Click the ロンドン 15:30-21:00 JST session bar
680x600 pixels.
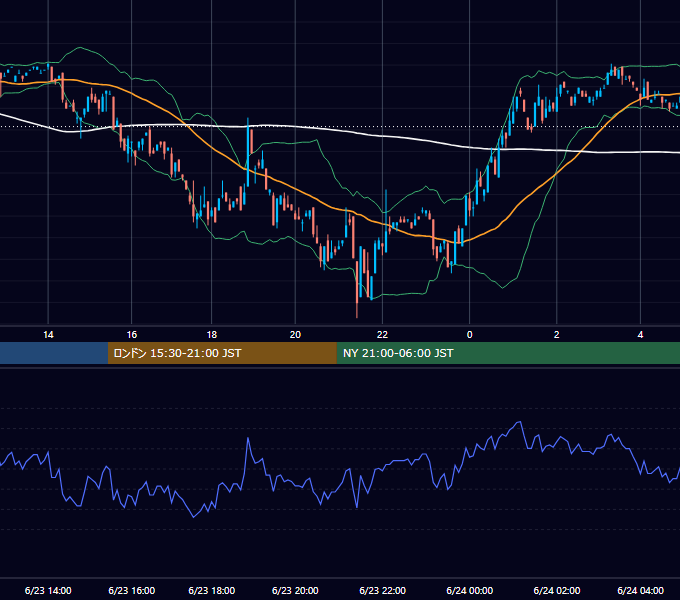coord(222,353)
